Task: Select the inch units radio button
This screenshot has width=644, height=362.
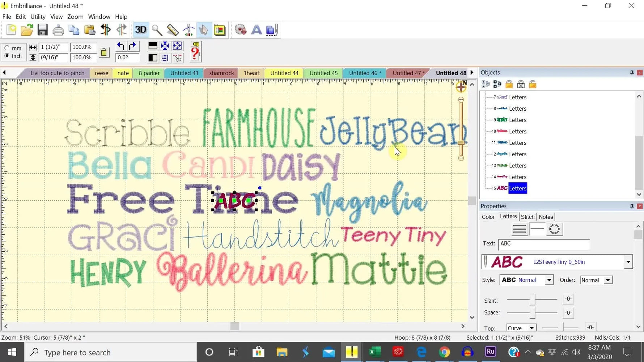Action: tap(7, 56)
